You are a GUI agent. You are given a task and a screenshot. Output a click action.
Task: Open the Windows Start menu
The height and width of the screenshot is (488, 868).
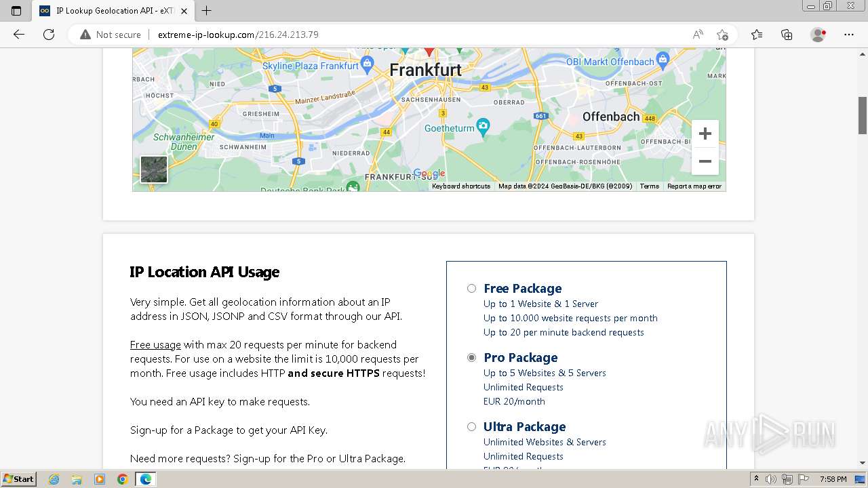point(18,479)
